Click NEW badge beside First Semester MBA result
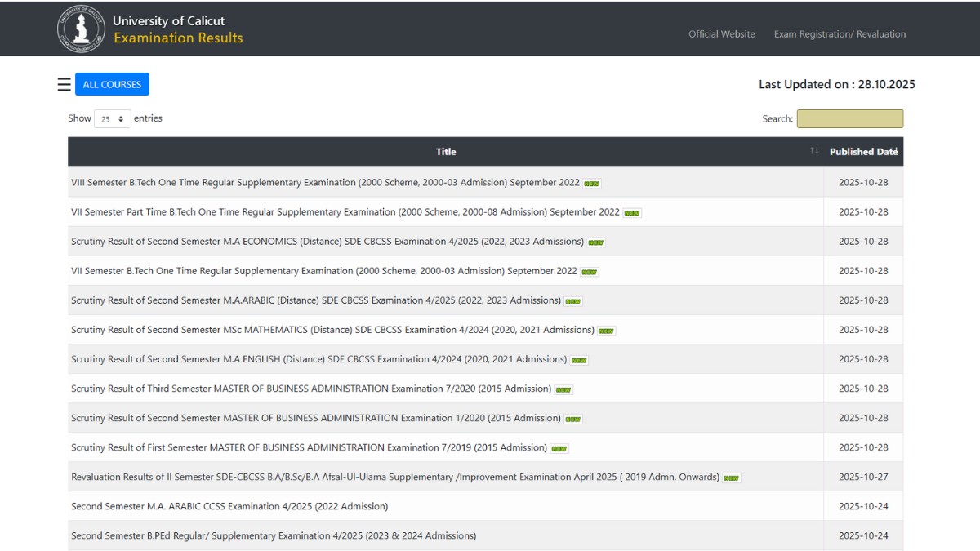Image resolution: width=980 pixels, height=551 pixels. pyautogui.click(x=559, y=448)
